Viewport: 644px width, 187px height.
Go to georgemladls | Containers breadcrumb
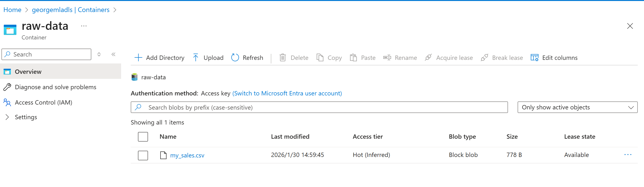pos(70,10)
